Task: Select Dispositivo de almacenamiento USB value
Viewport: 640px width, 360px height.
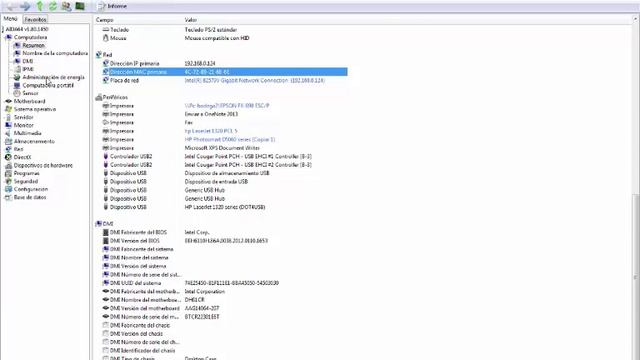Action: point(227,173)
